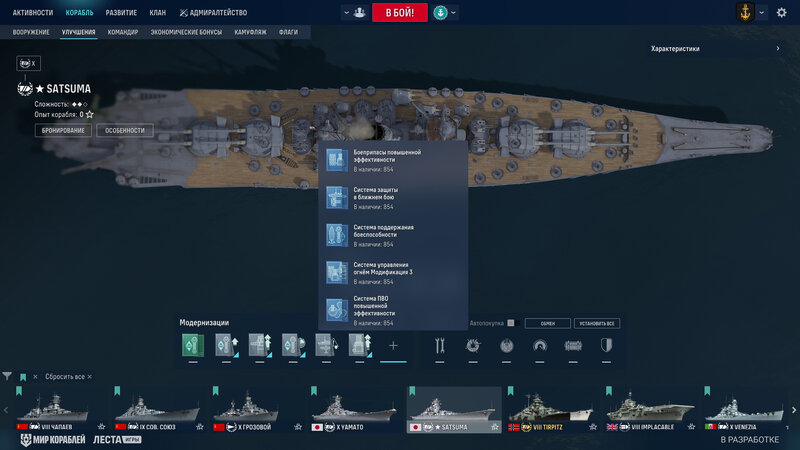The image size is (800, 450).
Task: Choose Система ПВО повышенной эффективности
Action: coord(393,310)
